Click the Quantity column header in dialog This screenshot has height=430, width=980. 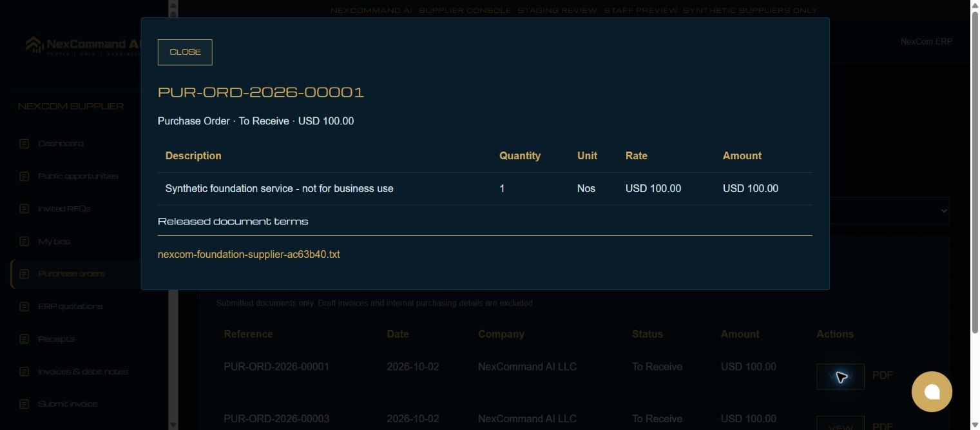520,155
